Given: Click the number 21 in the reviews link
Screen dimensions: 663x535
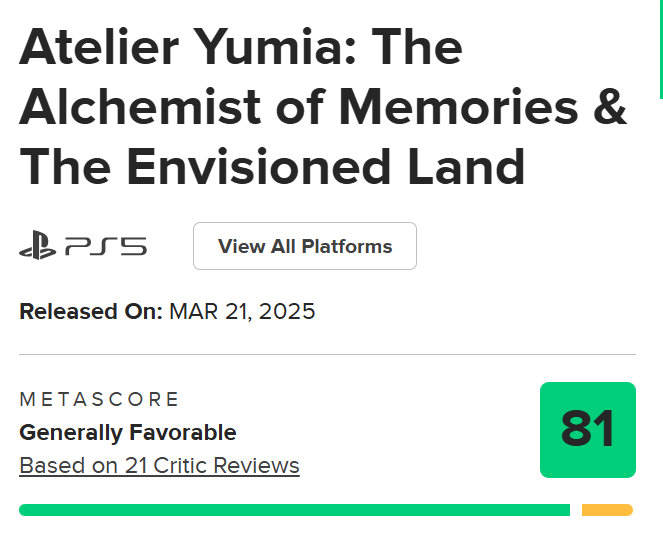Looking at the screenshot, I should click(136, 466).
